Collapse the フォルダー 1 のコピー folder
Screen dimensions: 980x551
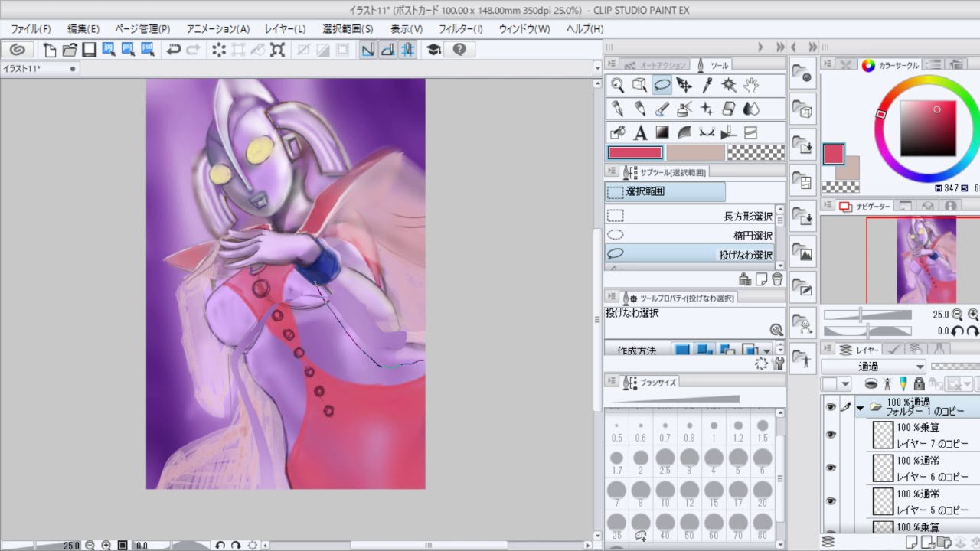tap(860, 408)
